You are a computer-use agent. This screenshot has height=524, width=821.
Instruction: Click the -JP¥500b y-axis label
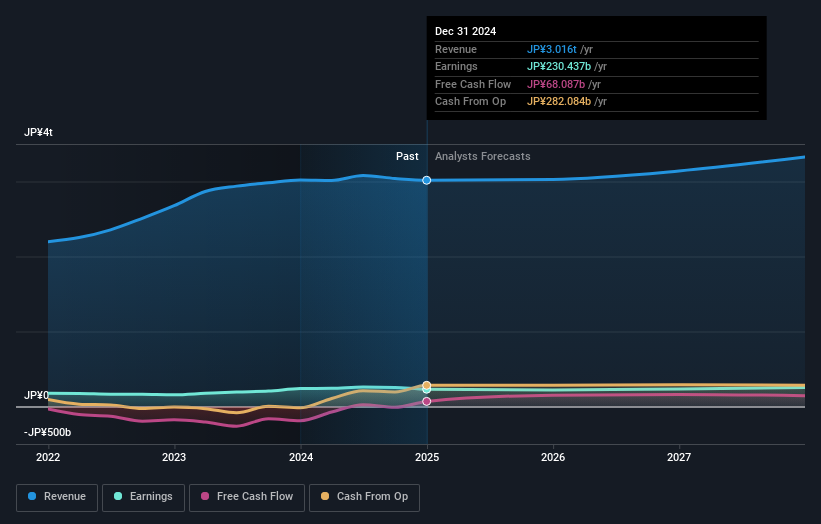pos(47,432)
